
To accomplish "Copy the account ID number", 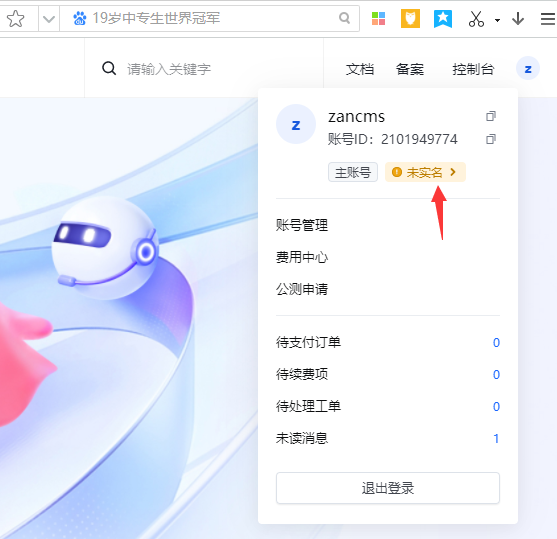I will pyautogui.click(x=491, y=139).
